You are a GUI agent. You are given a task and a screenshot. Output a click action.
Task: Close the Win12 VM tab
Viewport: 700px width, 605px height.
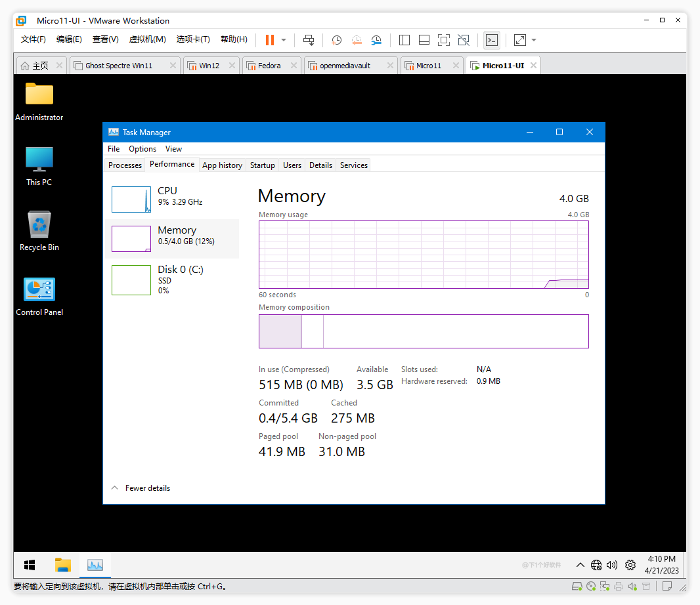click(232, 66)
